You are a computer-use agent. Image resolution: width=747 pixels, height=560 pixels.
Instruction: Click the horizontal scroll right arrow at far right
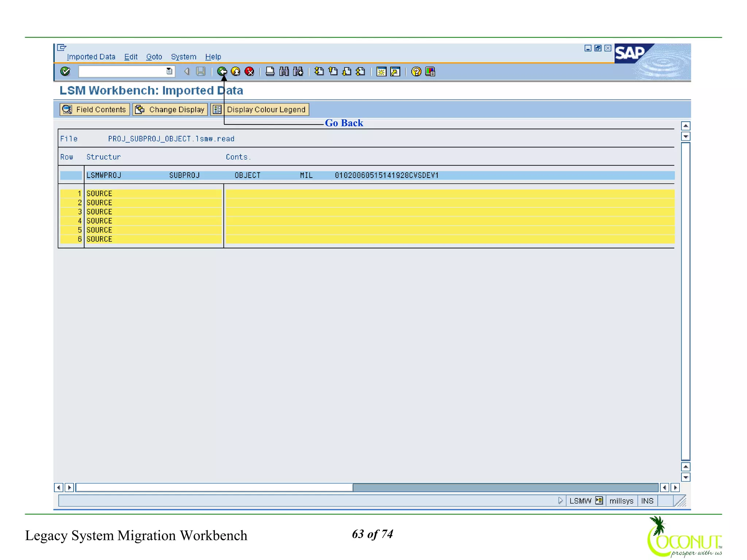675,487
